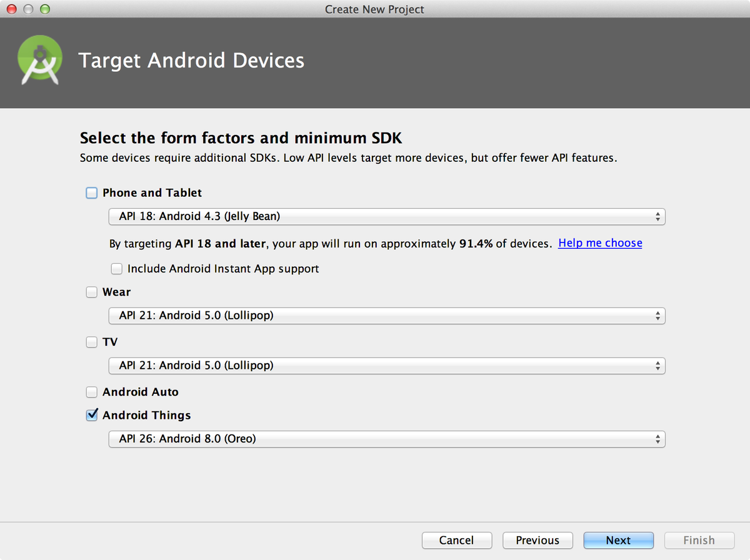Click the Target Android Devices heading
The image size is (750, 560).
pyautogui.click(x=191, y=61)
